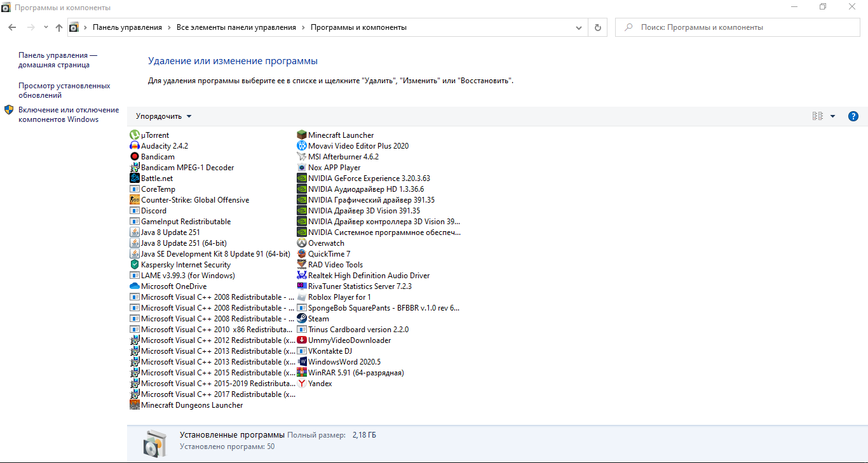
Task: Go up one level with Up arrow
Action: (x=59, y=27)
